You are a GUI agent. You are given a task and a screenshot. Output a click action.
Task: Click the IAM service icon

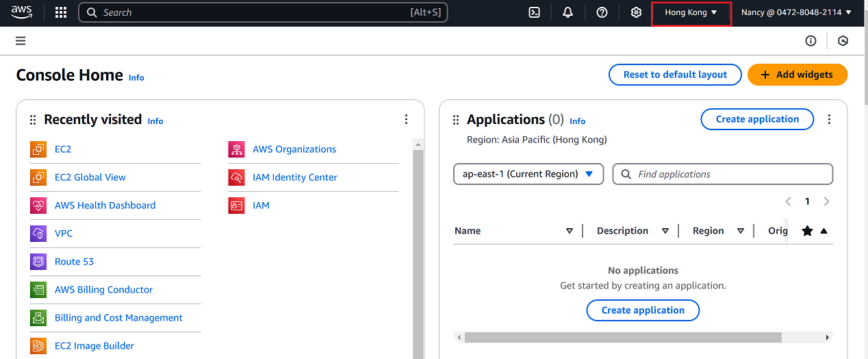coord(236,206)
